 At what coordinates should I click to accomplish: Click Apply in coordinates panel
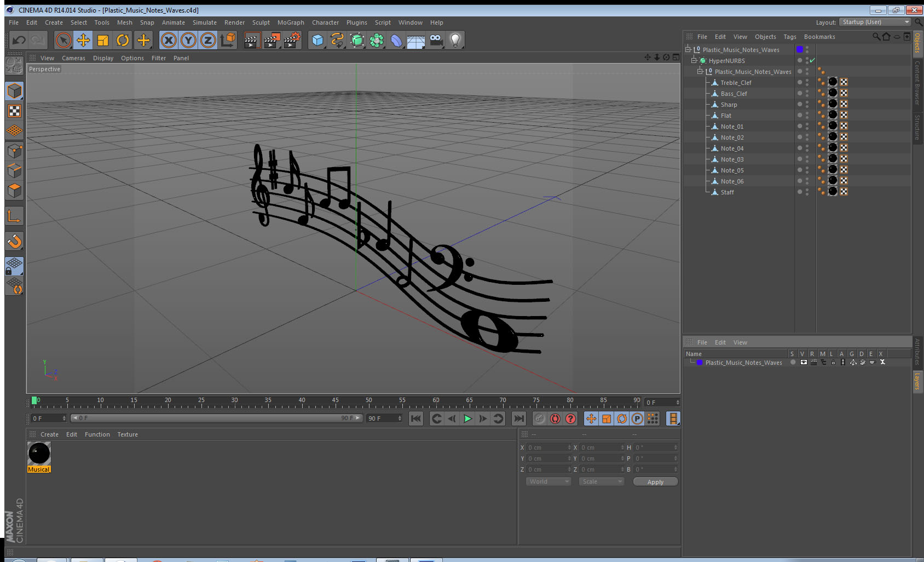tap(655, 482)
